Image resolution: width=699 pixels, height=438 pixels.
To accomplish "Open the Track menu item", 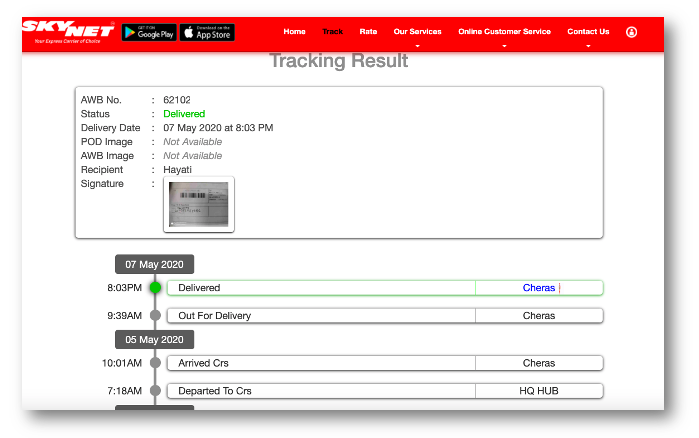I will (332, 32).
